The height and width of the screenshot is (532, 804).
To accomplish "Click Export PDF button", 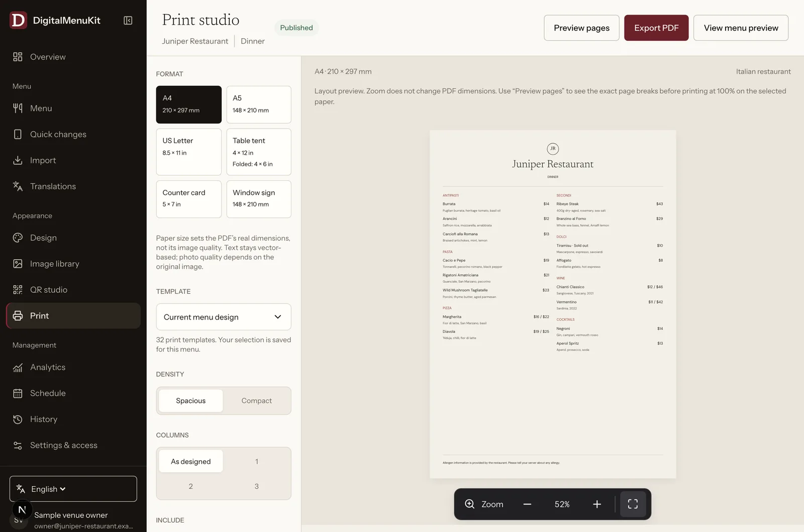I will click(656, 28).
